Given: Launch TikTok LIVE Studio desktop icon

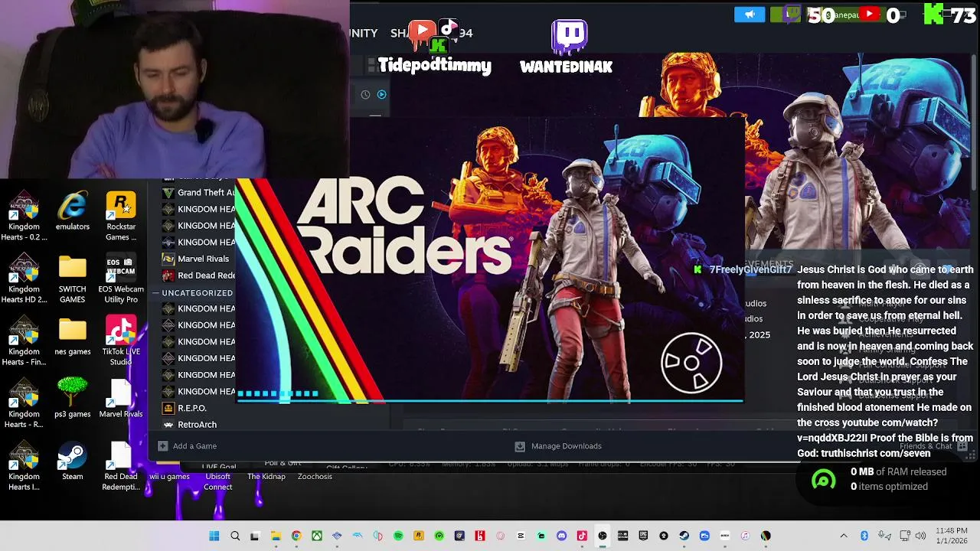Looking at the screenshot, I should click(121, 341).
